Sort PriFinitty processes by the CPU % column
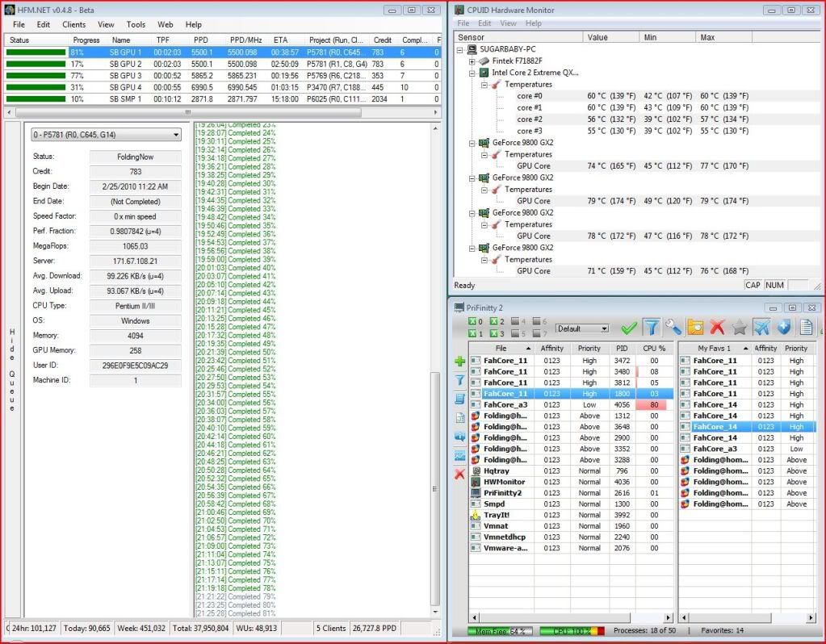This screenshot has height=644, width=826. point(654,349)
